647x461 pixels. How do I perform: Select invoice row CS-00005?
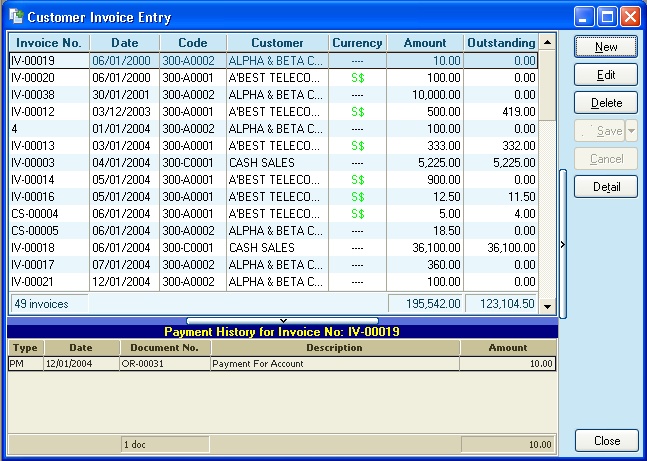(274, 230)
